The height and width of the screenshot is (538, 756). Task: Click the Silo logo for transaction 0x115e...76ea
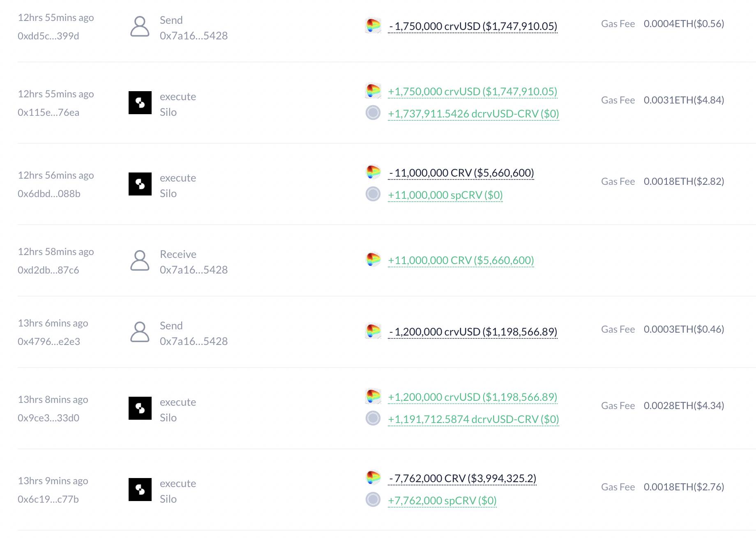point(140,103)
